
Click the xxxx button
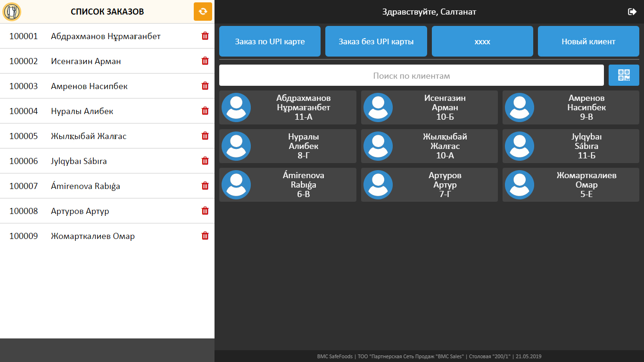pyautogui.click(x=482, y=41)
